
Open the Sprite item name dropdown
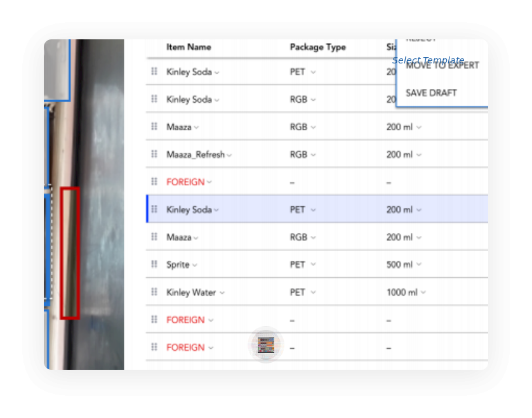[194, 265]
